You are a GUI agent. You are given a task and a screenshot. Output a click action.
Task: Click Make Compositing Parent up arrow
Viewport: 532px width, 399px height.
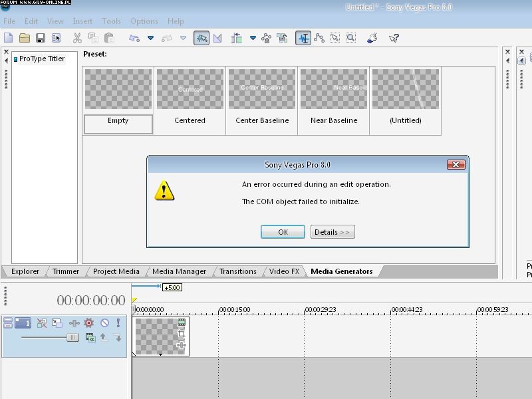click(x=104, y=337)
